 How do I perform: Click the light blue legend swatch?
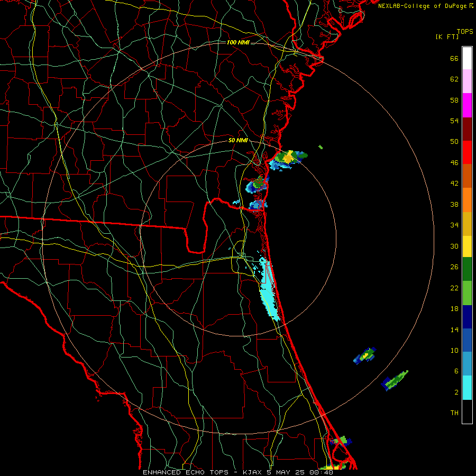(x=467, y=364)
